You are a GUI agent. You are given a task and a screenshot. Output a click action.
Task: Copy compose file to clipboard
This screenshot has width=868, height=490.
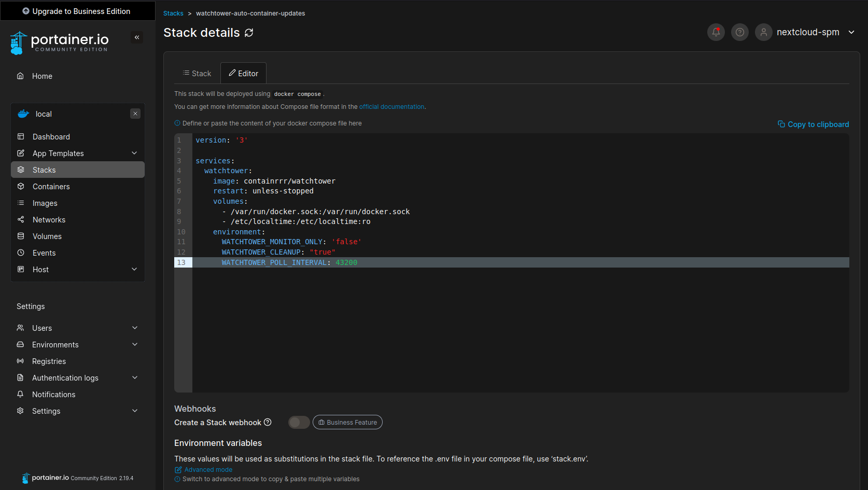(x=813, y=124)
